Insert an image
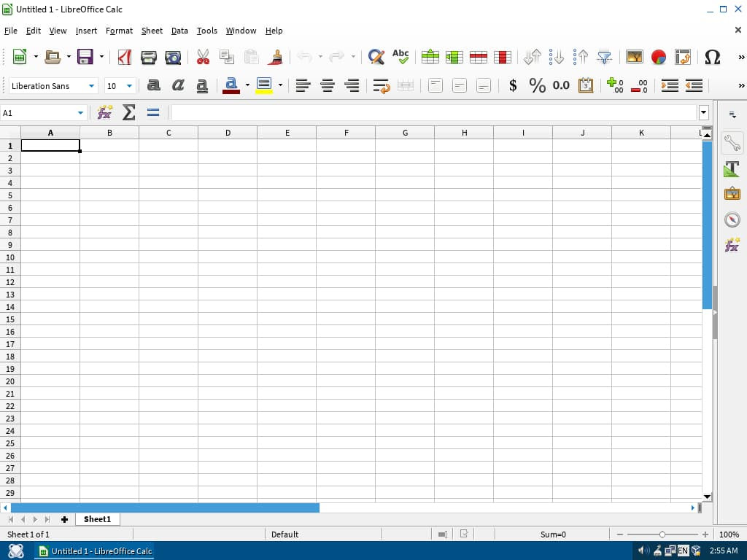The width and height of the screenshot is (747, 560). pyautogui.click(x=634, y=57)
